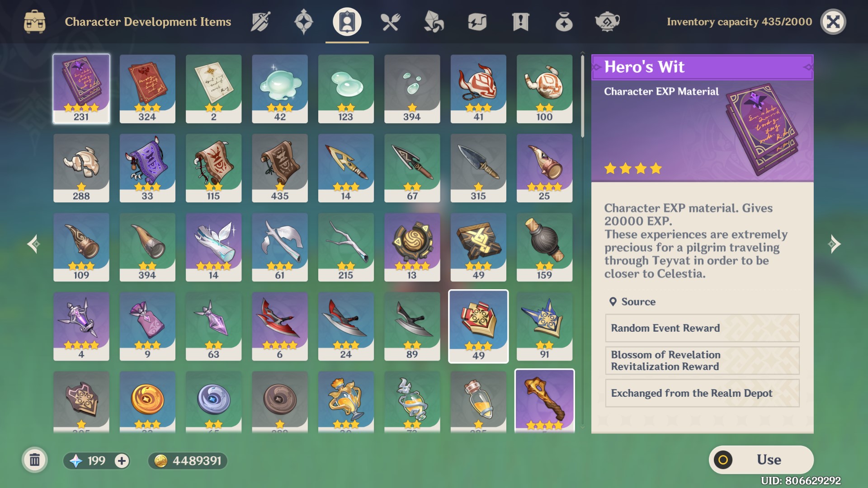Go to previous inventory category arrow
Viewport: 868px width, 488px height.
click(33, 244)
